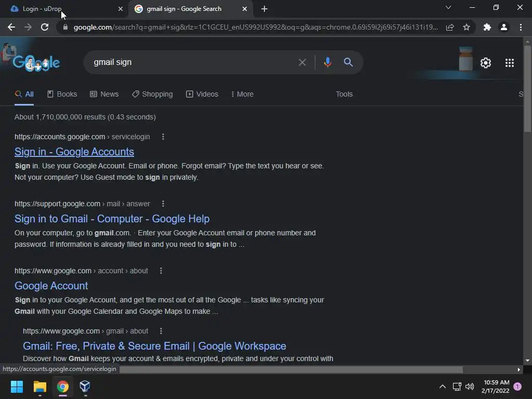Open Gmail Free Private Secure Email link

154,346
